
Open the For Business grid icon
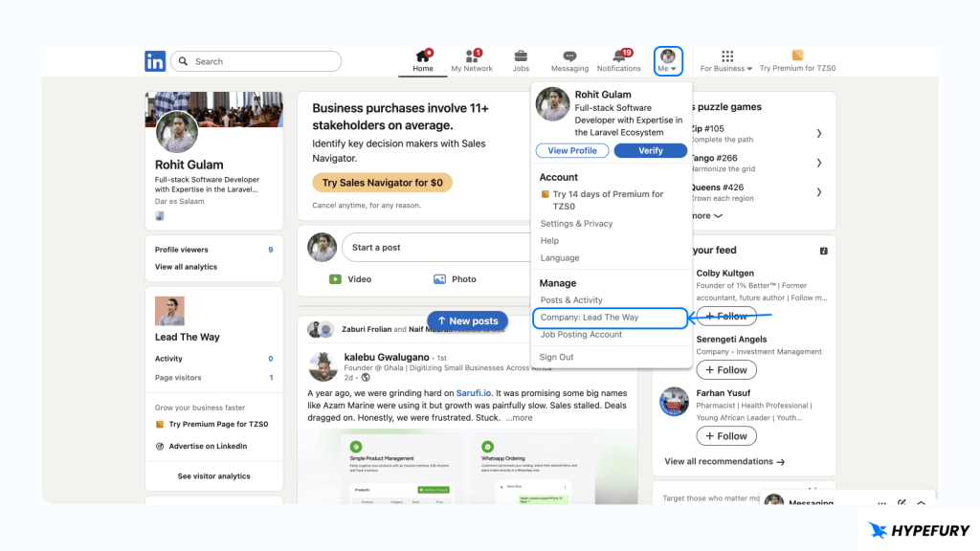(x=727, y=56)
